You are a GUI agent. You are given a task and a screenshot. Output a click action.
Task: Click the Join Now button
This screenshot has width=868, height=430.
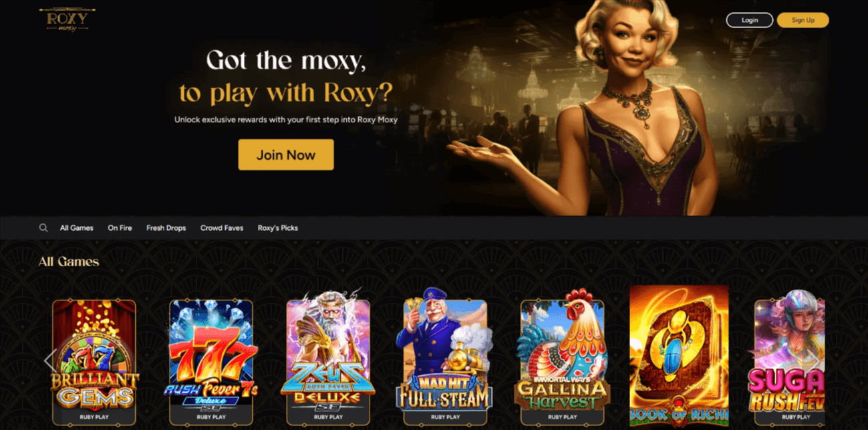click(x=286, y=154)
